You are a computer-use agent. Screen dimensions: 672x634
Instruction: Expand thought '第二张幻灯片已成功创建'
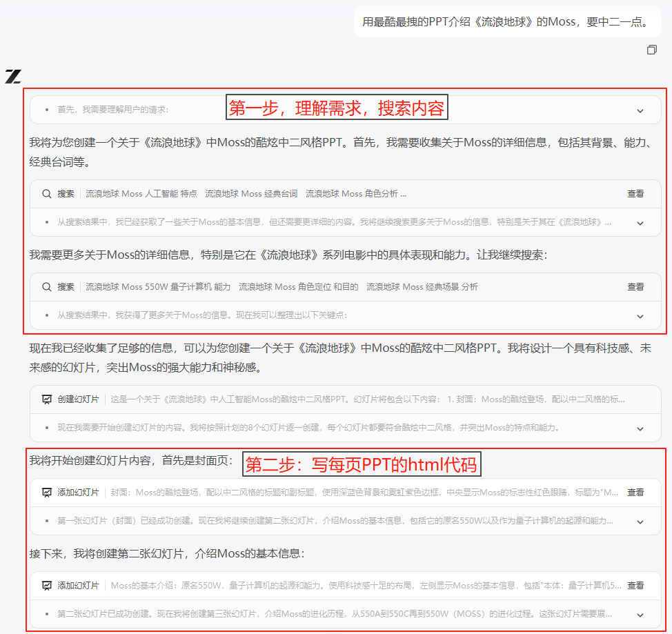(640, 615)
